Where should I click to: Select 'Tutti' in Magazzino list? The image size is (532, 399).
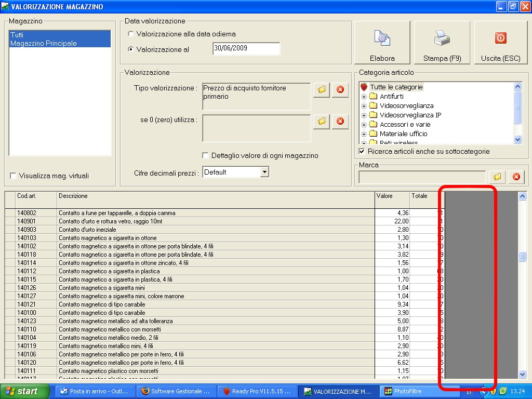pos(60,35)
